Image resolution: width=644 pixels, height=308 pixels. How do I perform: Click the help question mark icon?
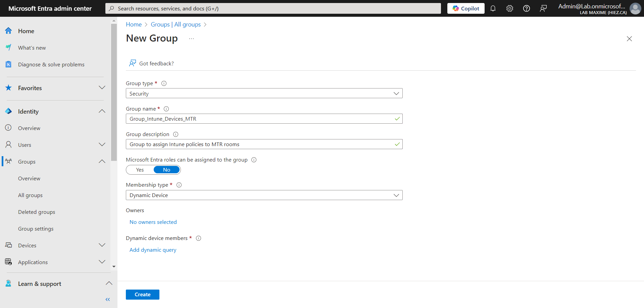click(526, 8)
